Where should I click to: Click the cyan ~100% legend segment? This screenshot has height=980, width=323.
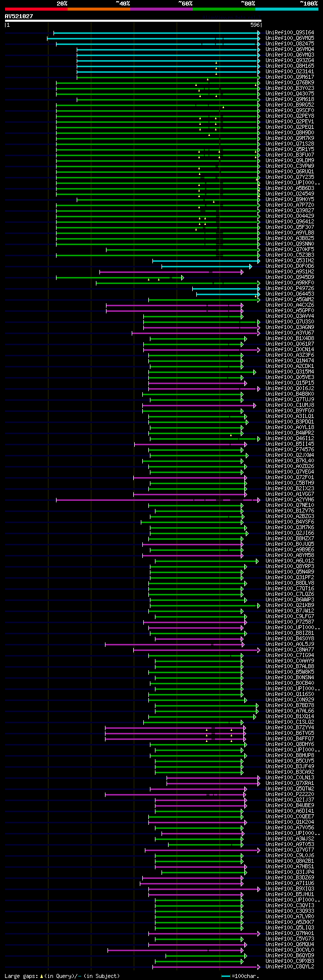pos(287,9)
